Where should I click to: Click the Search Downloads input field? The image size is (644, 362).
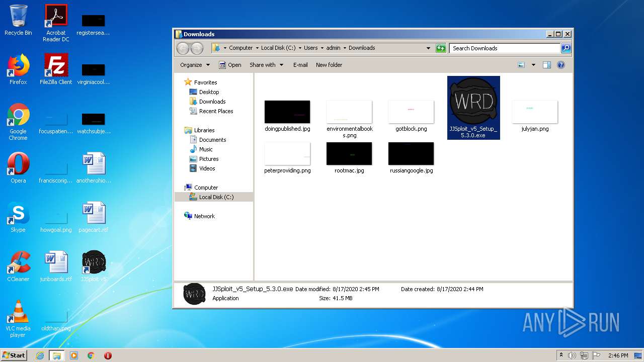[x=505, y=48]
